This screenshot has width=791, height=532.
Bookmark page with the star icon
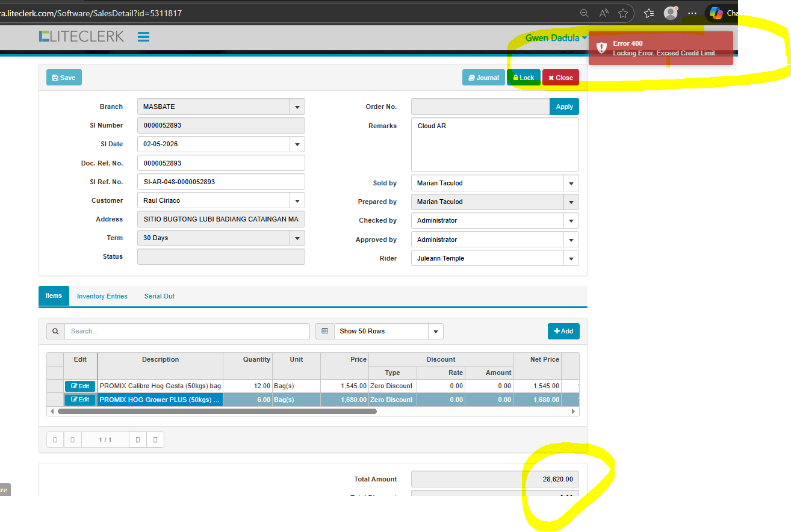[x=623, y=13]
